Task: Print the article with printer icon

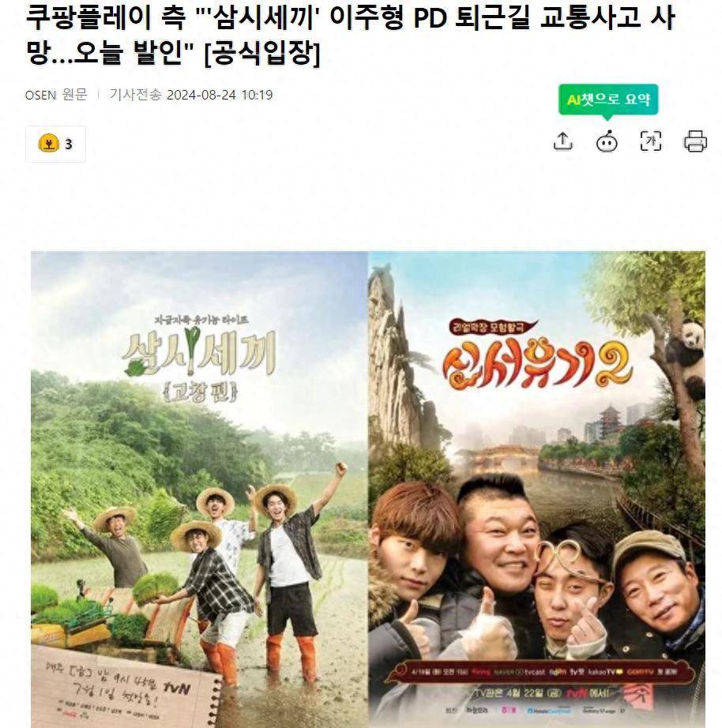Action: coord(695,141)
